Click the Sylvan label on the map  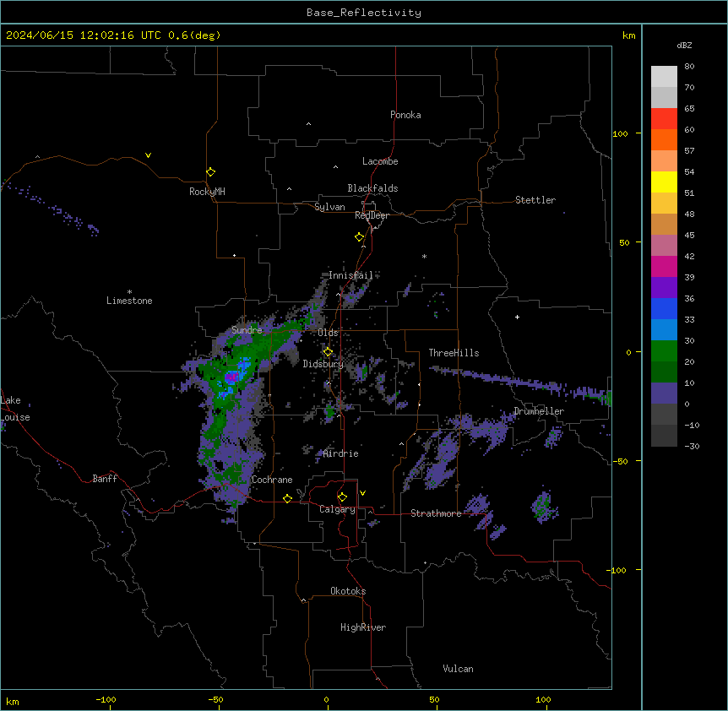coord(329,207)
